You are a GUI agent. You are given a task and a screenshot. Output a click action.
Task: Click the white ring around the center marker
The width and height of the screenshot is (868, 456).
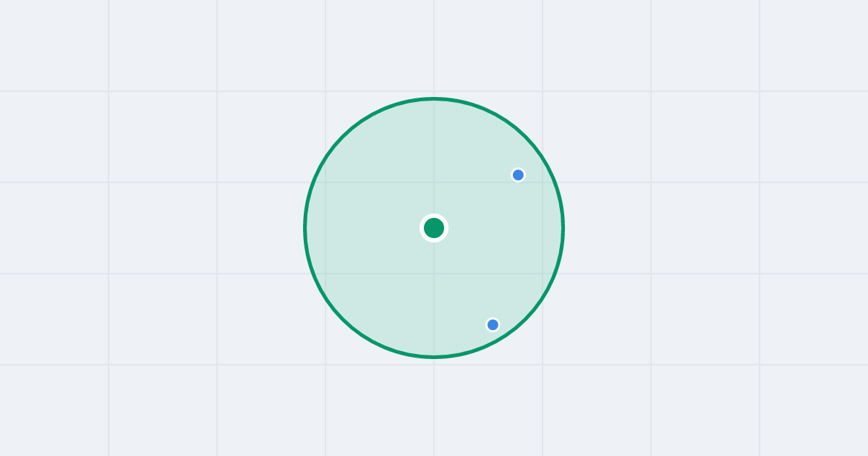(434, 216)
